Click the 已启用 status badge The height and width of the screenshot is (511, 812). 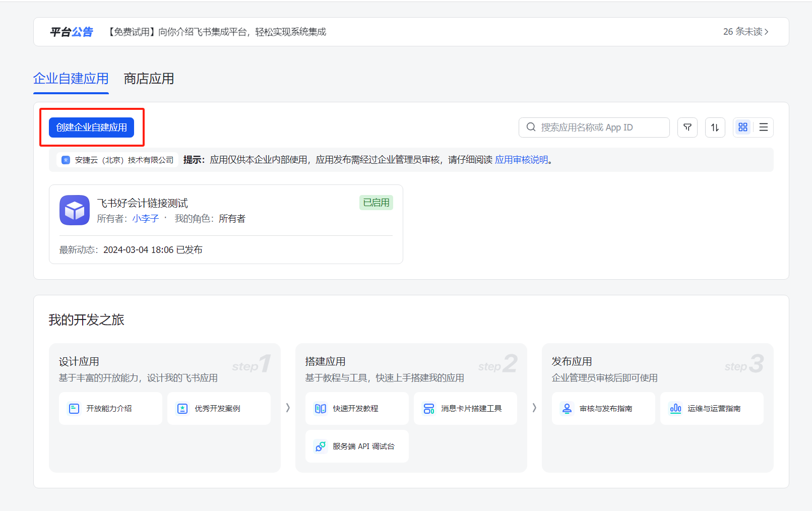pos(376,203)
